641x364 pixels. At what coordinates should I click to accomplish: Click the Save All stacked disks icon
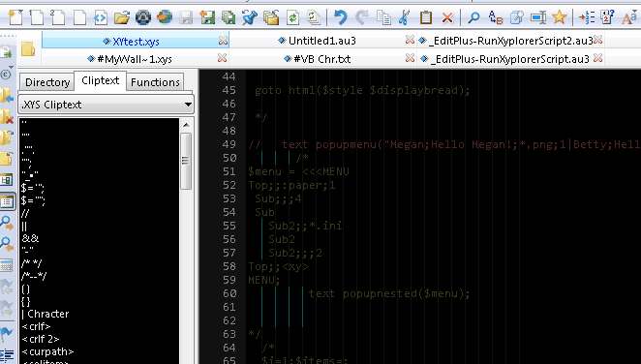click(x=229, y=17)
